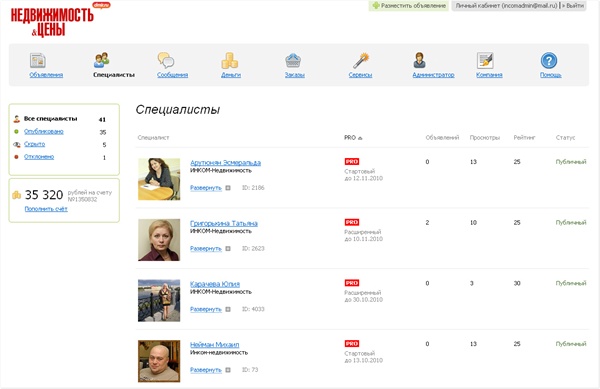Go to the Деньги menu link

click(231, 75)
